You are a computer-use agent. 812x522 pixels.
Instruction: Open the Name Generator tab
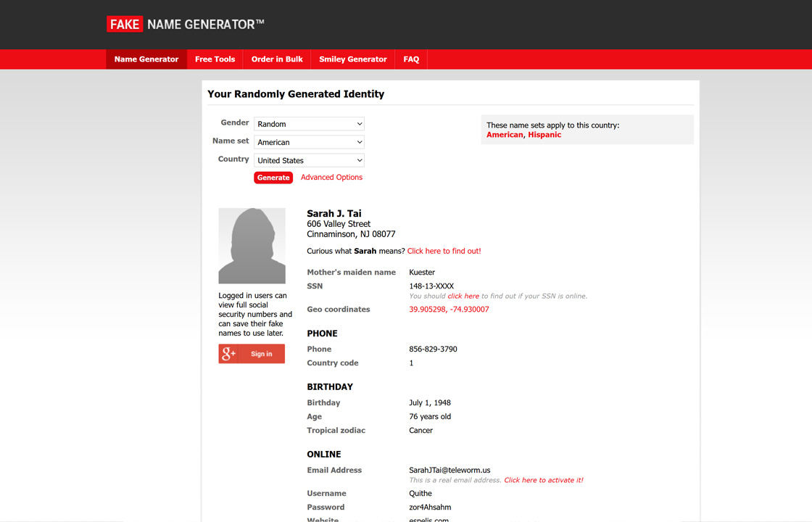coord(146,59)
